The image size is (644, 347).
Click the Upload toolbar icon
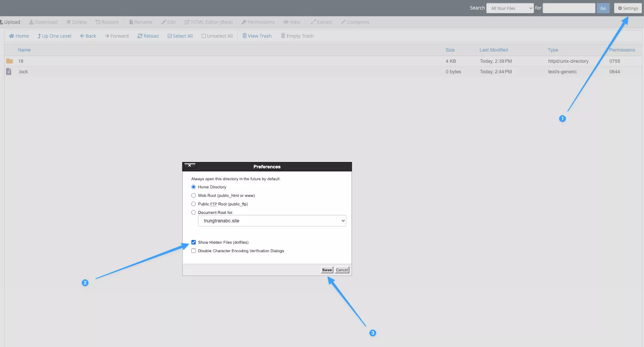(2, 22)
